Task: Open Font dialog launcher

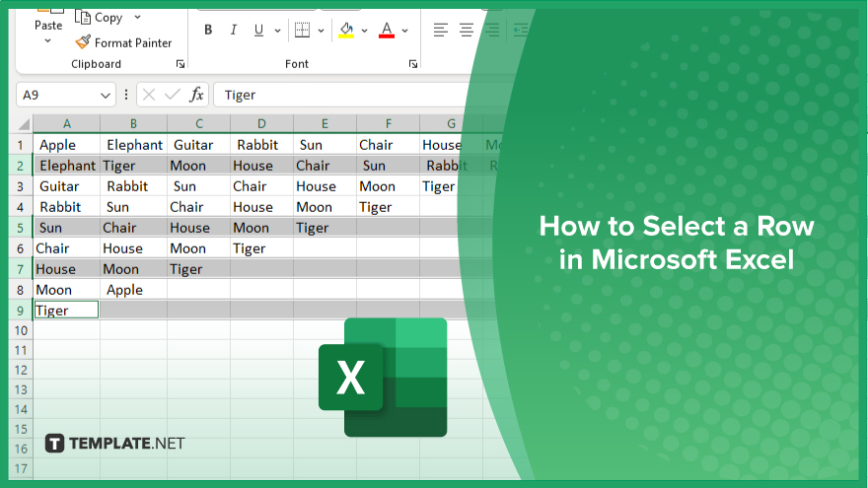Action: pyautogui.click(x=413, y=64)
